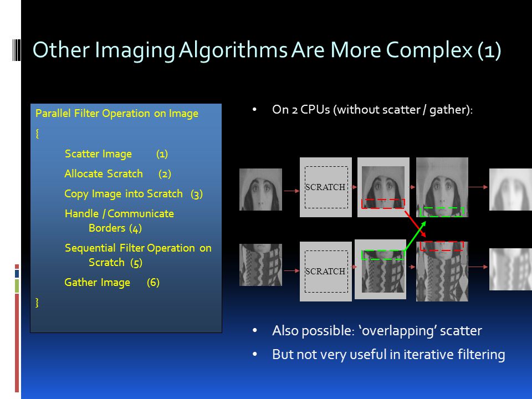
Task: Select the 'Scatter Image (1)' line
Action: point(116,154)
